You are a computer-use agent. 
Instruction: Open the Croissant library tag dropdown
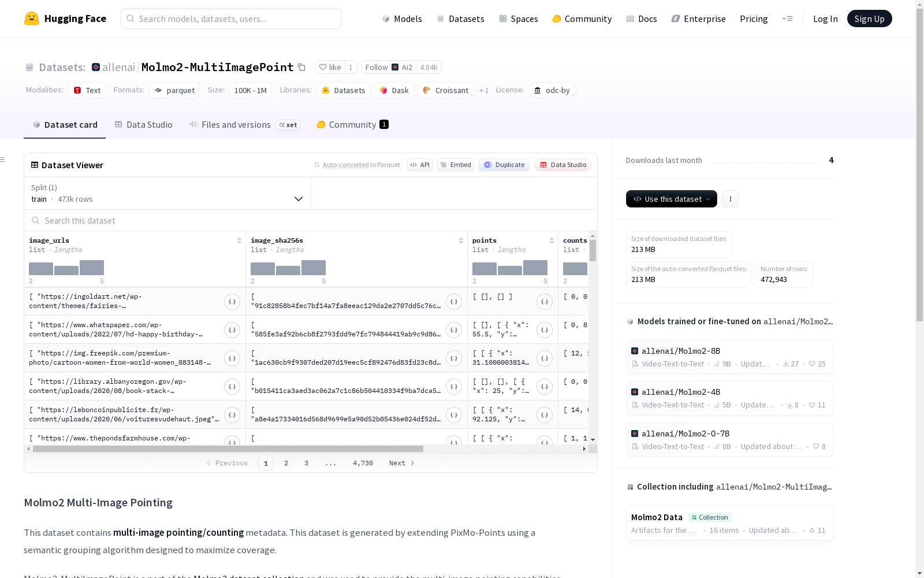tap(446, 90)
